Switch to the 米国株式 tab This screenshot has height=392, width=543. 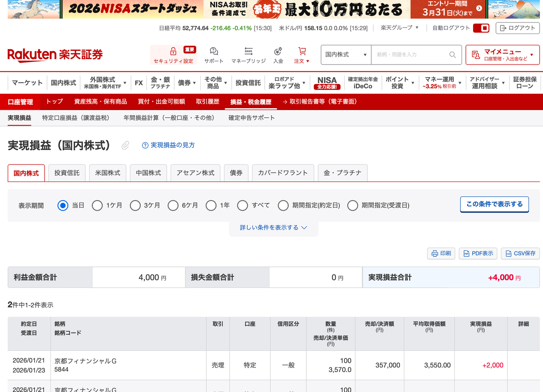point(107,173)
